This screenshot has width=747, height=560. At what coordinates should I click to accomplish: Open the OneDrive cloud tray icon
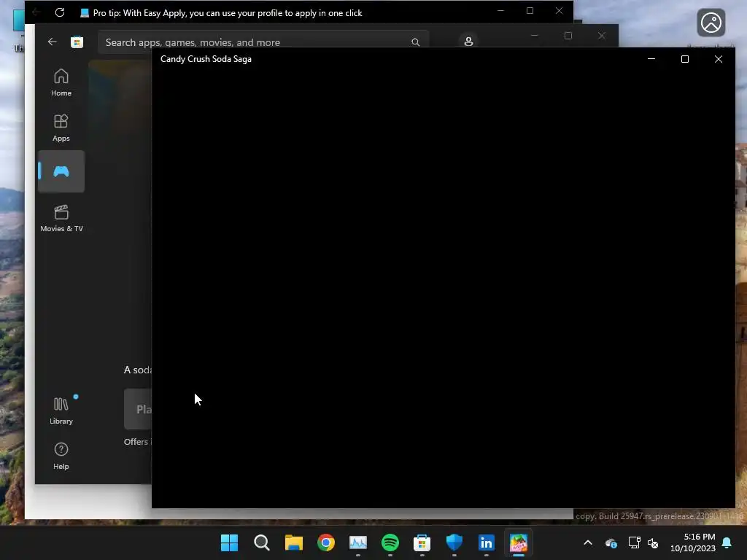[611, 542]
